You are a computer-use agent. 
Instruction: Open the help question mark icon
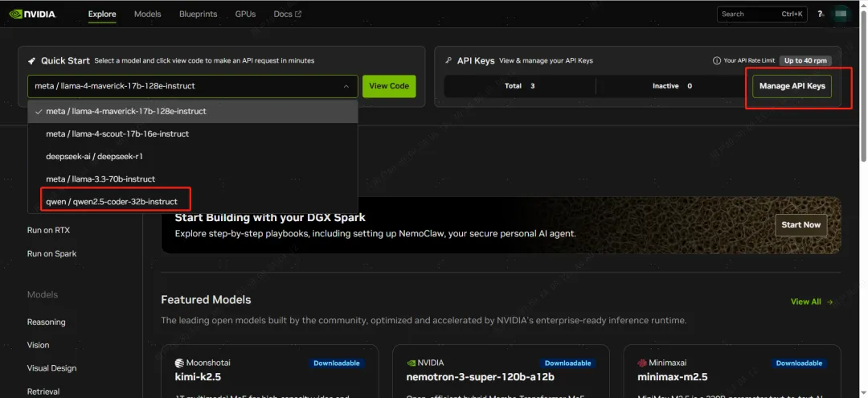821,14
